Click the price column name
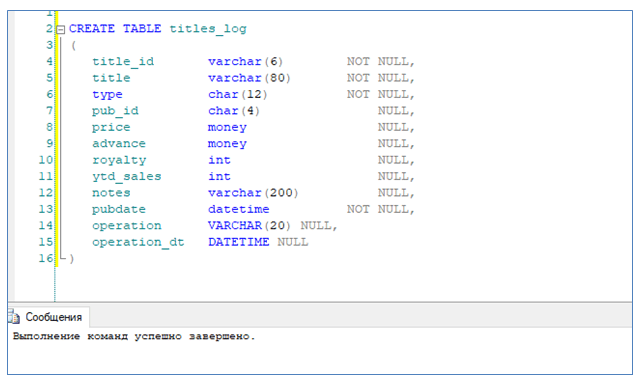 tap(111, 128)
